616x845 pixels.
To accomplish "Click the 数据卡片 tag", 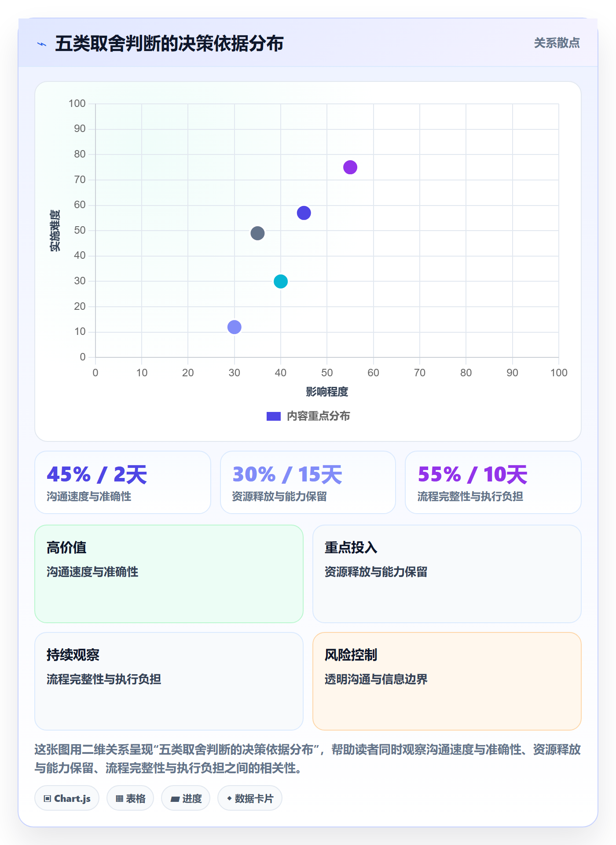I will [x=250, y=798].
